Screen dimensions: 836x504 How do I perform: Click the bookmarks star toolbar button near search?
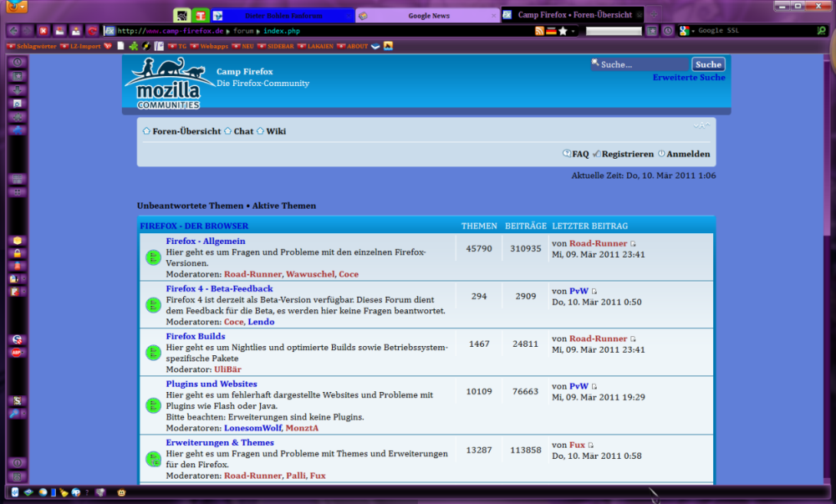(652, 31)
